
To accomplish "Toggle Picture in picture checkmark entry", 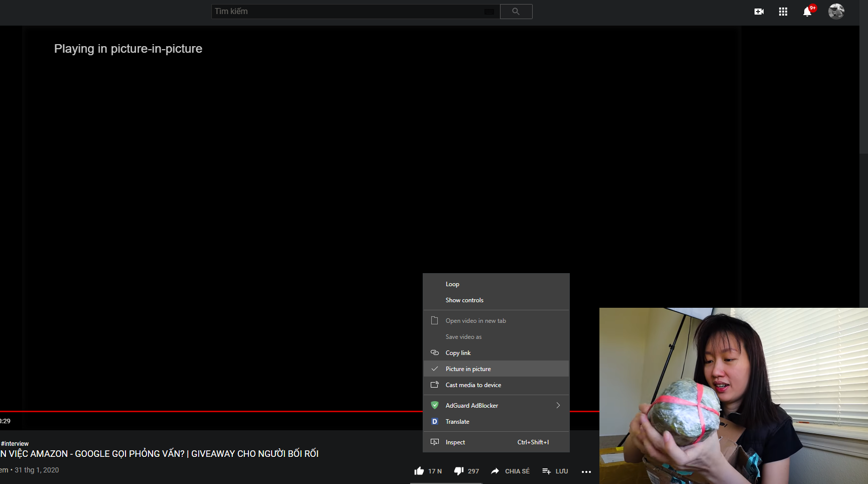I will click(496, 369).
